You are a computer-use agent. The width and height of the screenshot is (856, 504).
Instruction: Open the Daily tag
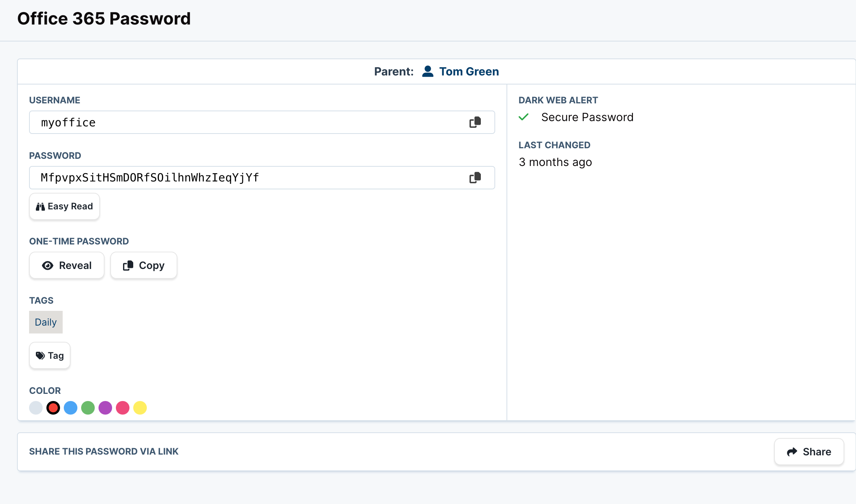[x=46, y=322]
